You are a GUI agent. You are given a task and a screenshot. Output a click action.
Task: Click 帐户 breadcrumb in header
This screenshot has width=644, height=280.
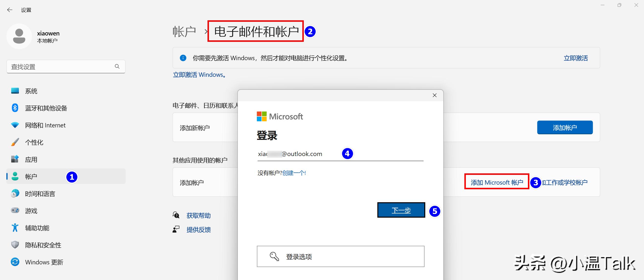(184, 32)
